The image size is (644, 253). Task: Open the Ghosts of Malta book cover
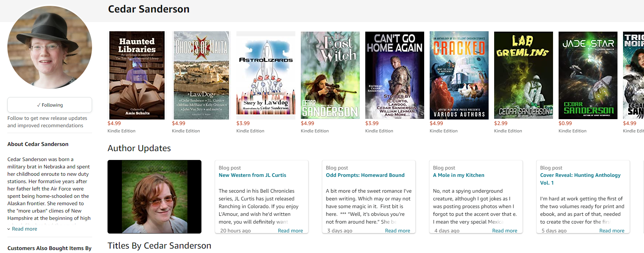(x=201, y=75)
